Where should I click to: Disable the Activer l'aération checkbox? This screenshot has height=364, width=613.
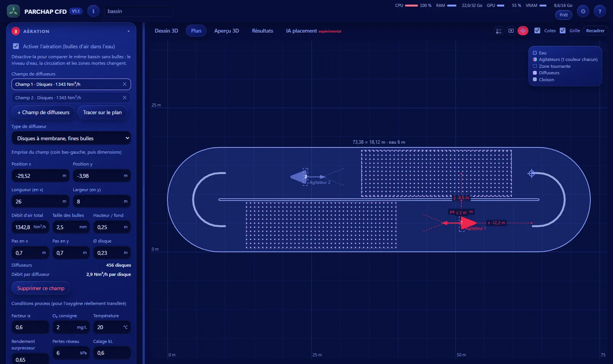16,46
